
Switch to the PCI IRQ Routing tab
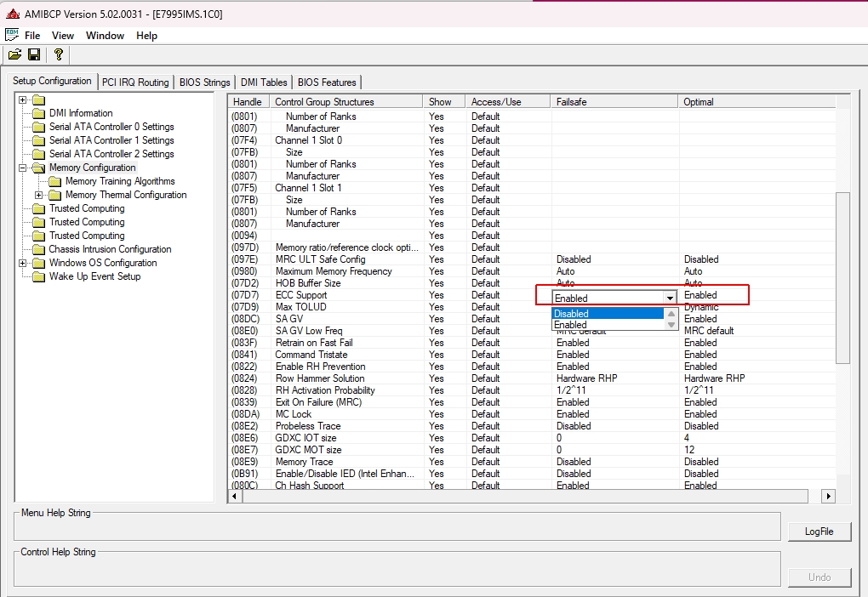135,82
